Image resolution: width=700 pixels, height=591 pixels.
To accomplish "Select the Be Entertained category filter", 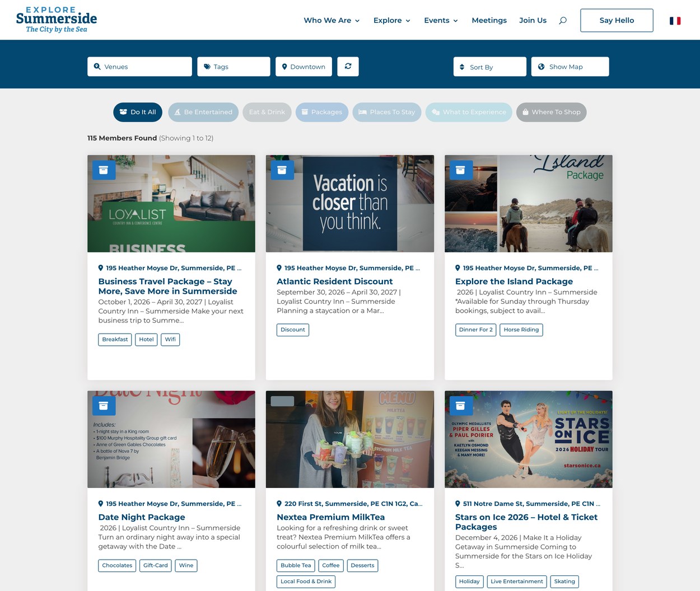I will pyautogui.click(x=203, y=112).
